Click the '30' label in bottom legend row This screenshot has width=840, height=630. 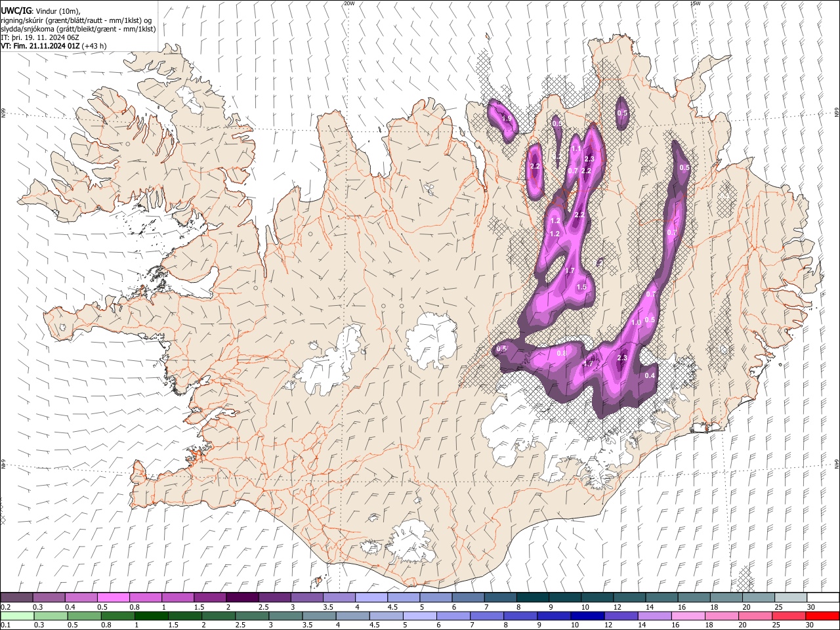coord(810,625)
